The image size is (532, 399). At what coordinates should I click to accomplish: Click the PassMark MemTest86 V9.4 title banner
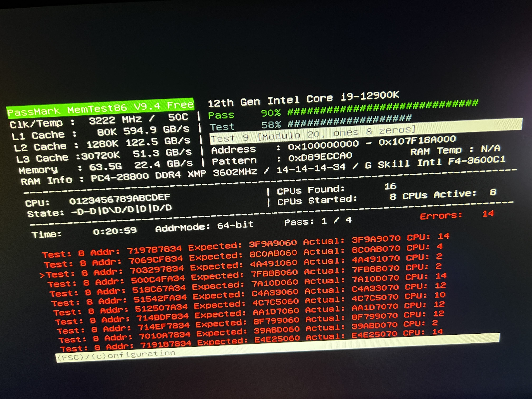pos(101,108)
